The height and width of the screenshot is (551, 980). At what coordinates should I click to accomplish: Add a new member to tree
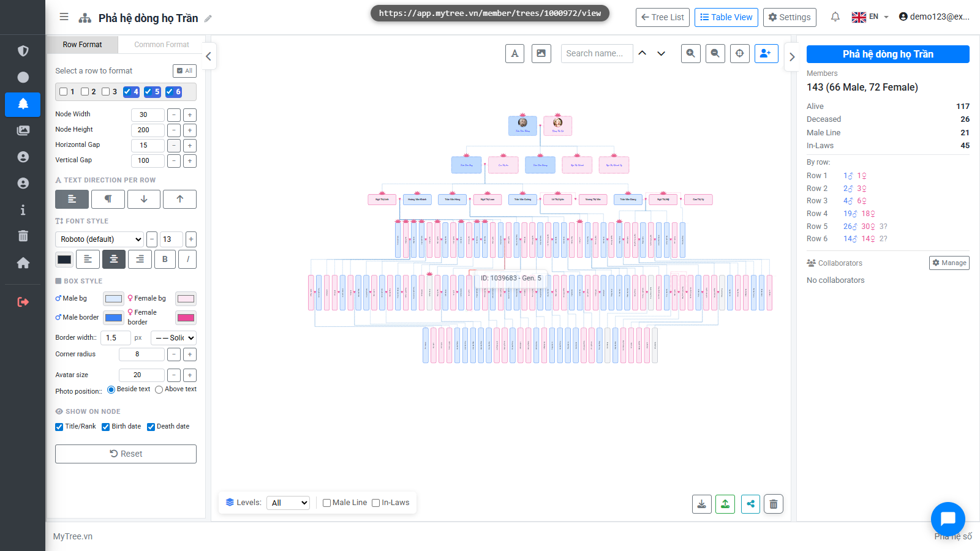(x=766, y=53)
